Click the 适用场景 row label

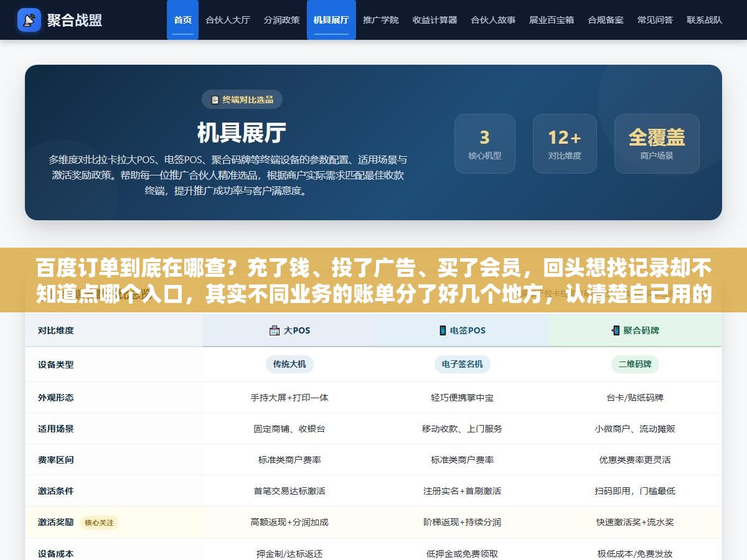coord(55,429)
